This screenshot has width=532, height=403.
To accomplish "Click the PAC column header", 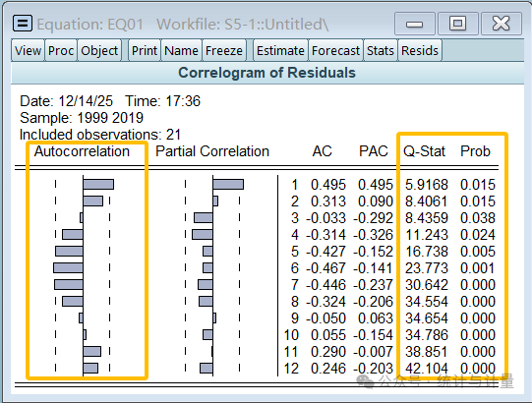I will pyautogui.click(x=374, y=151).
